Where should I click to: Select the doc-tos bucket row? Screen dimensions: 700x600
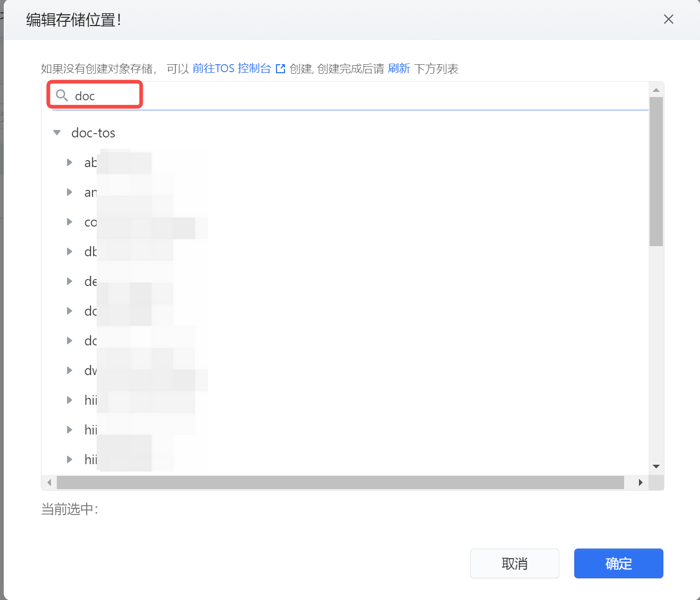(93, 133)
